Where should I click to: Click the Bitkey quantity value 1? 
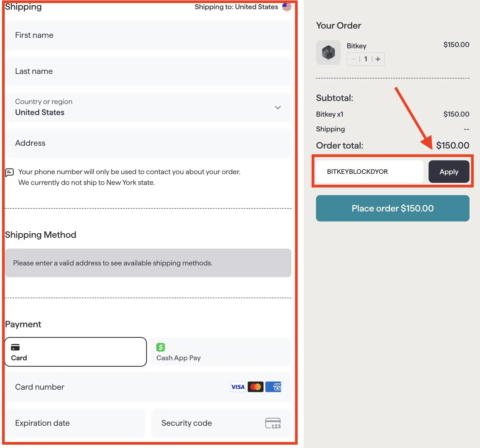click(x=366, y=59)
